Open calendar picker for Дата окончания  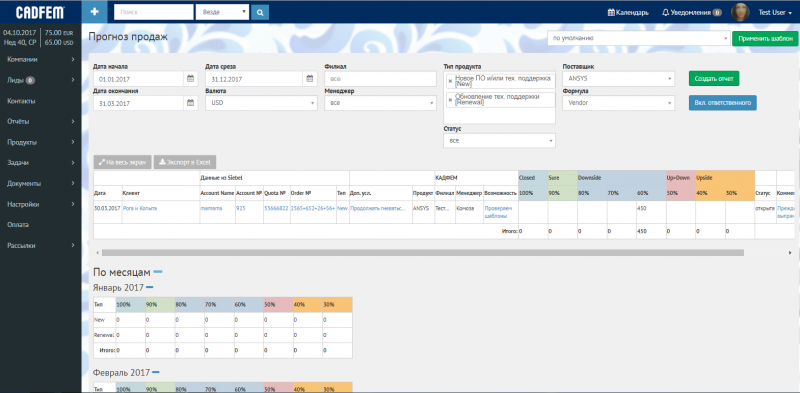[x=190, y=103]
